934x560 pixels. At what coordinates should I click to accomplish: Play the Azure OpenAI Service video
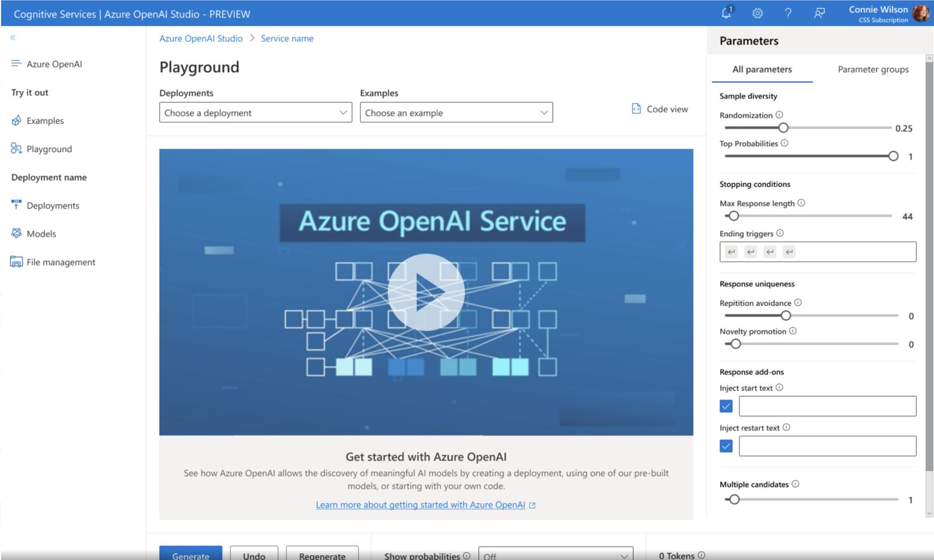426,292
